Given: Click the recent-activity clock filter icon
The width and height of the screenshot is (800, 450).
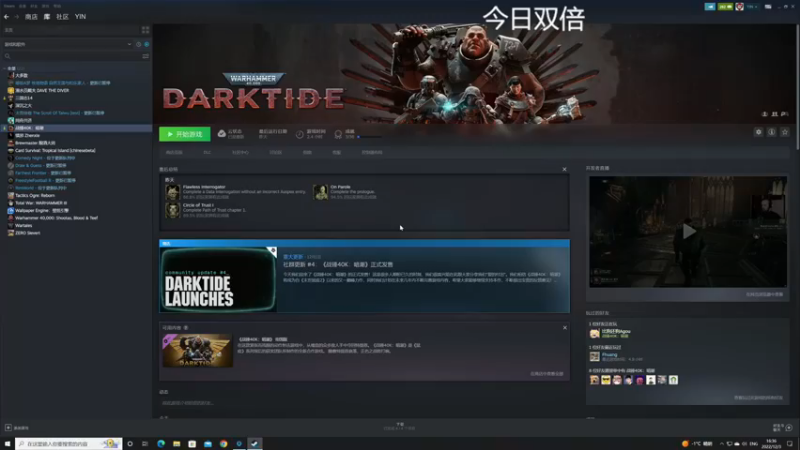Looking at the screenshot, I should click(x=138, y=44).
